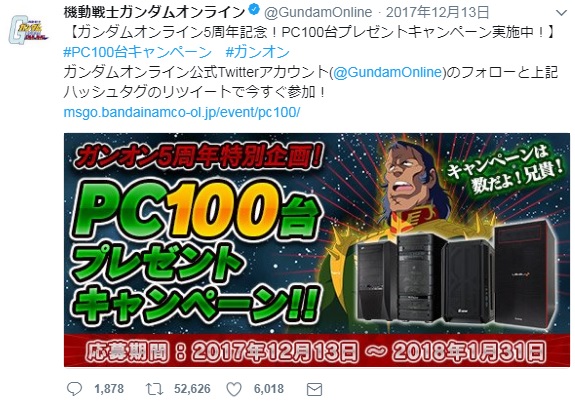Screen dimensions: 575x405
Task: Click the 6,018 likes count
Action: [x=269, y=389]
